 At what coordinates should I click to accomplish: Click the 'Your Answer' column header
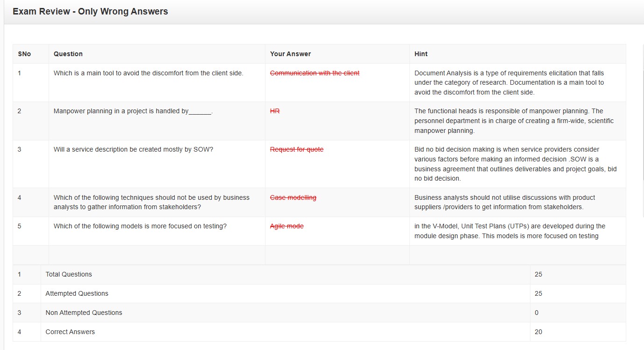(x=290, y=54)
